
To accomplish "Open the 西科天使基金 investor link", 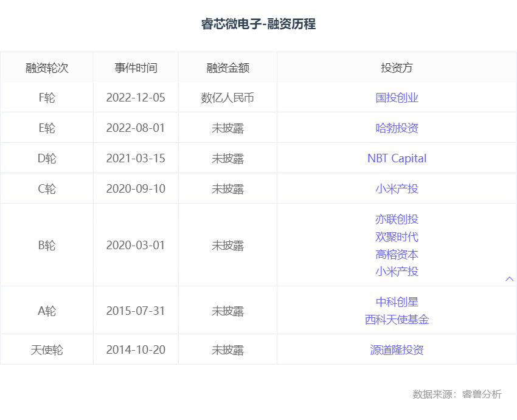I will [x=397, y=320].
